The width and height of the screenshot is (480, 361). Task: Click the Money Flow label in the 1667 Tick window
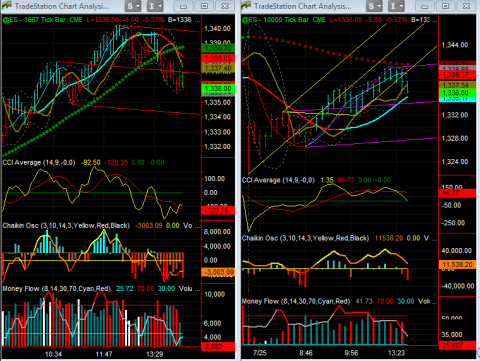(x=56, y=288)
